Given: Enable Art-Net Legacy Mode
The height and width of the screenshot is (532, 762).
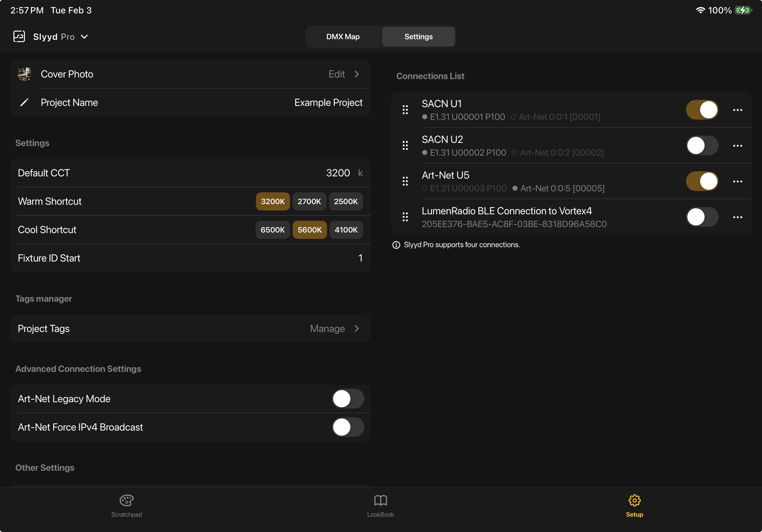Looking at the screenshot, I should (348, 399).
